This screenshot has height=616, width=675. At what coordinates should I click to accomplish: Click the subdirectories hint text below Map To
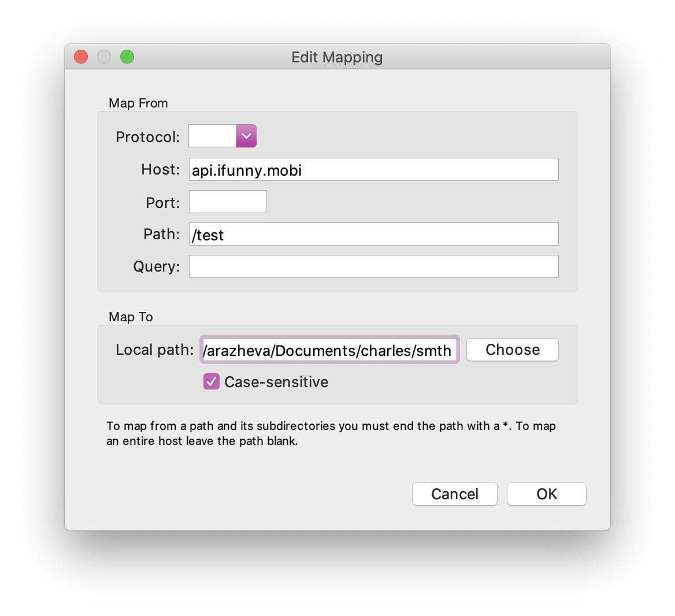tap(331, 433)
